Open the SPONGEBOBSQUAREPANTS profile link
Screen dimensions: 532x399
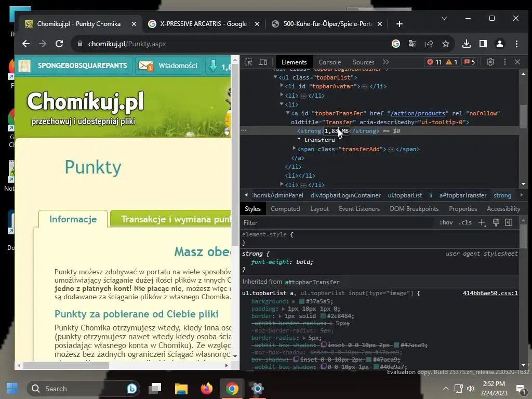pos(73,65)
